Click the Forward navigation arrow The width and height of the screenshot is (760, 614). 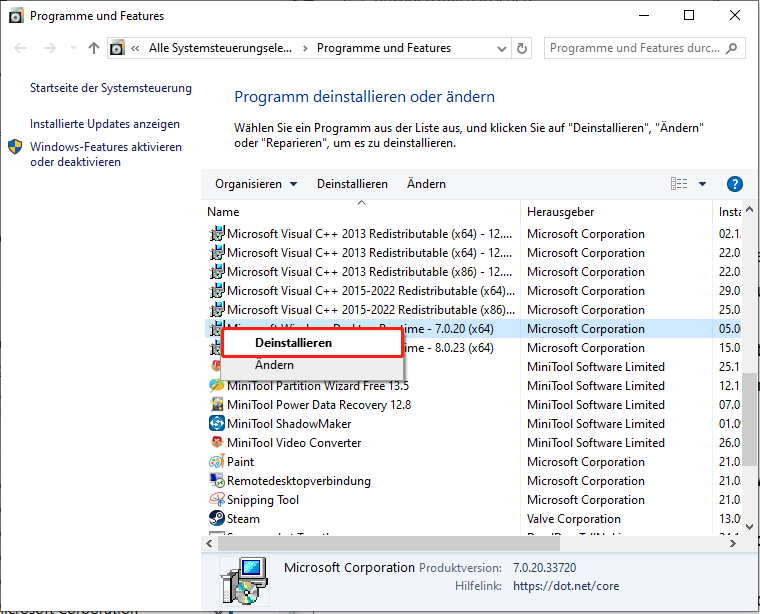pyautogui.click(x=49, y=48)
